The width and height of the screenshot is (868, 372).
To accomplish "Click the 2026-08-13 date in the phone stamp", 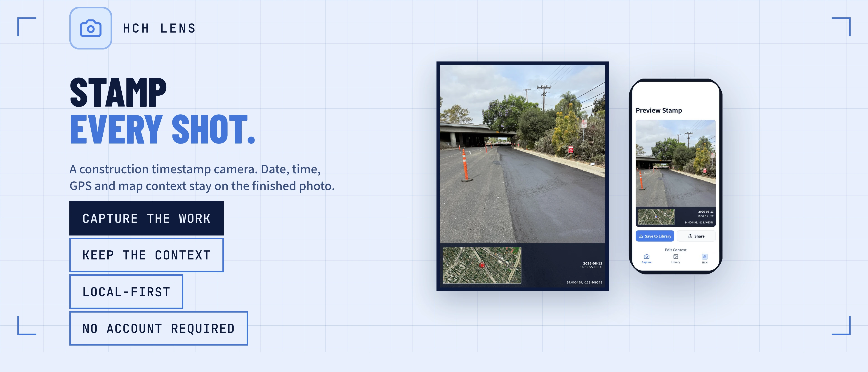I will 705,212.
